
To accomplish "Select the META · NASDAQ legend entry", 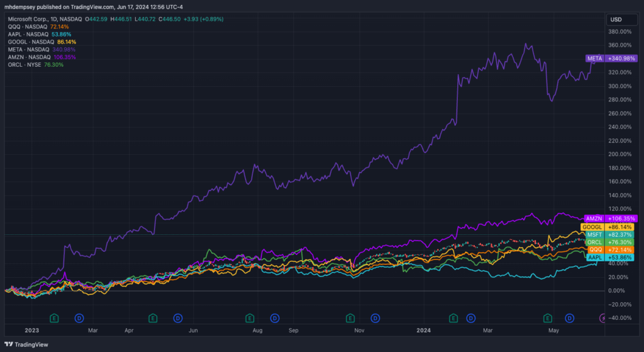I will tap(42, 49).
